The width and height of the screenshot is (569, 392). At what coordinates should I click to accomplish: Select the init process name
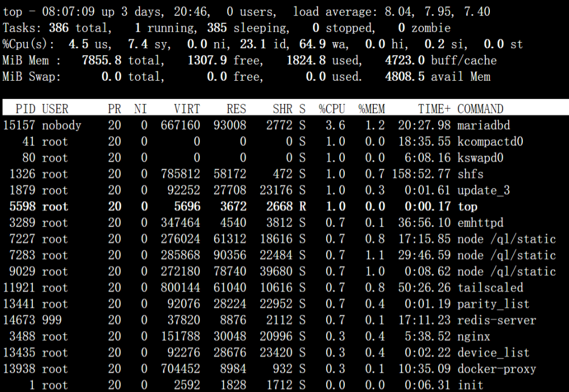471,385
